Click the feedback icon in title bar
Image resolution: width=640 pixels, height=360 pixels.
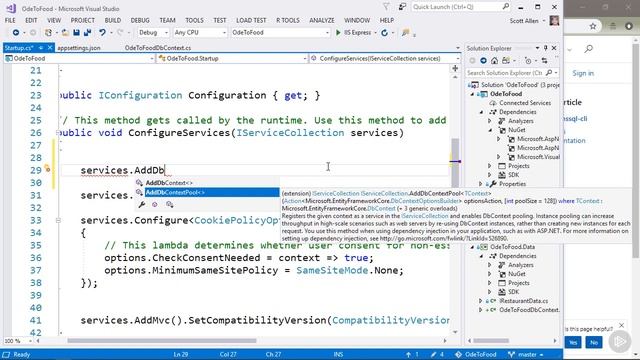(x=402, y=7)
